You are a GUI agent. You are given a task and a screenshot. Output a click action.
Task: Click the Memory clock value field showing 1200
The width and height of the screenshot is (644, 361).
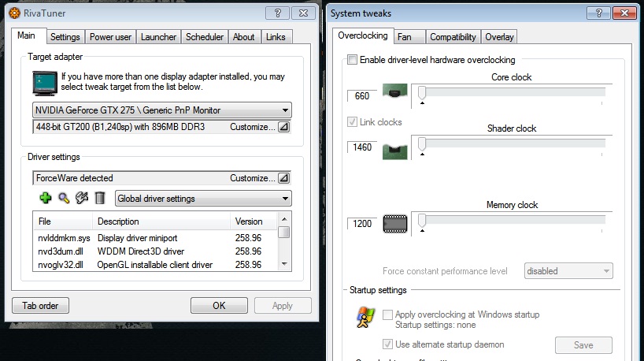362,224
